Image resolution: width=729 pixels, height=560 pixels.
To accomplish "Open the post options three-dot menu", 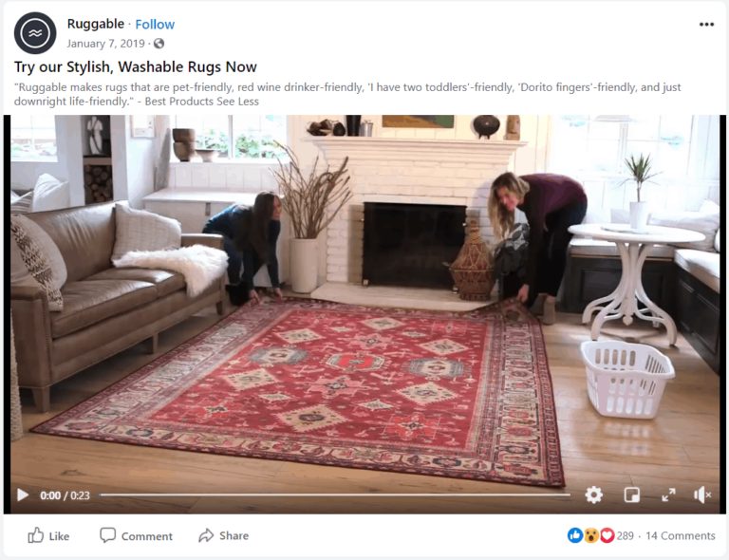I will coord(706,25).
